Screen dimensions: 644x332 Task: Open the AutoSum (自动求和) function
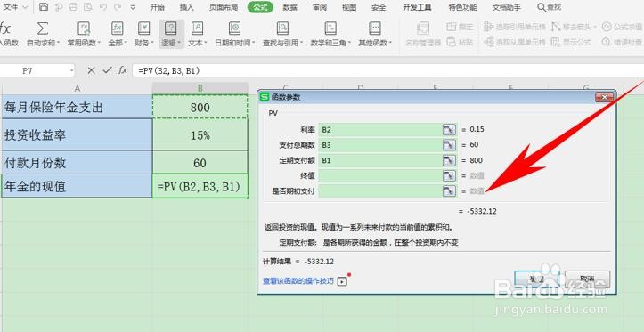click(43, 34)
